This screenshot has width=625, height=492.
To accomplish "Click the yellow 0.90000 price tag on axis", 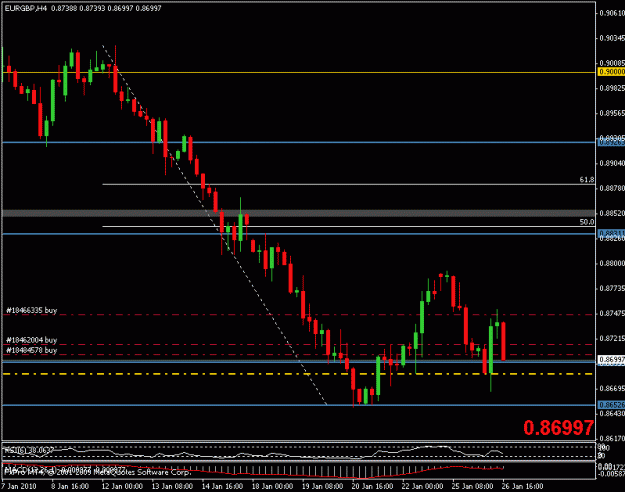I will [x=611, y=72].
